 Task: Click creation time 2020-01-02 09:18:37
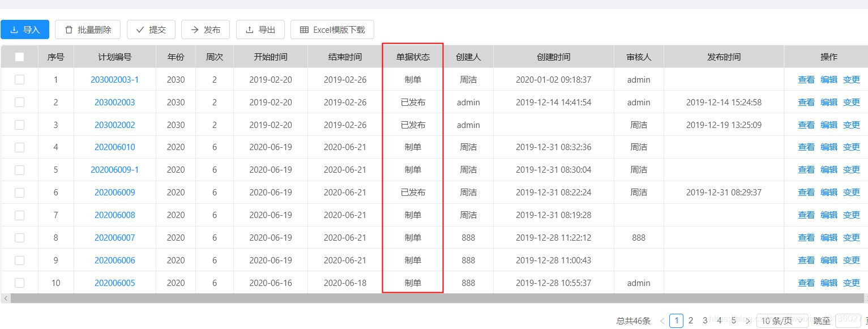[x=554, y=80]
